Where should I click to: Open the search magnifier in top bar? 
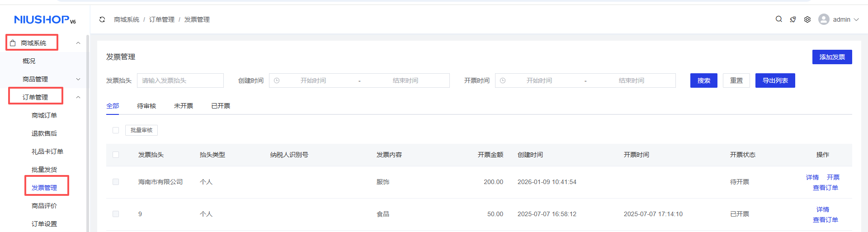(x=778, y=19)
